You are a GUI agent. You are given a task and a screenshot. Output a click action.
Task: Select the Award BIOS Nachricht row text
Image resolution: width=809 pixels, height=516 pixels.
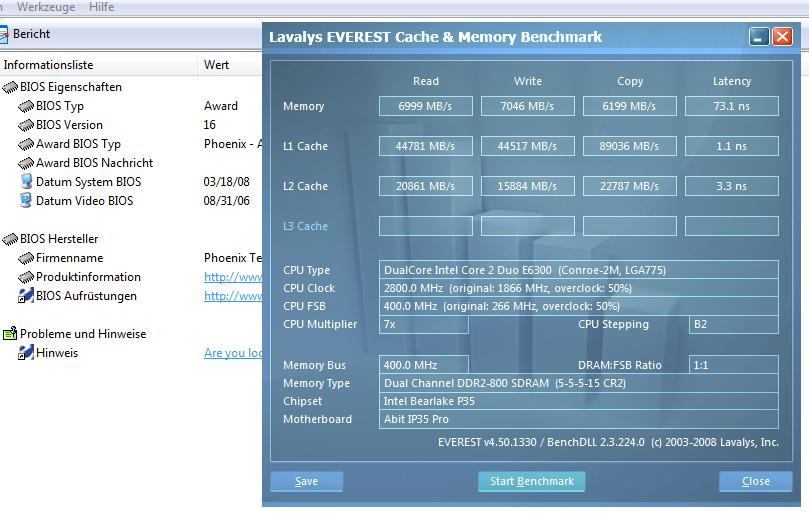[94, 163]
